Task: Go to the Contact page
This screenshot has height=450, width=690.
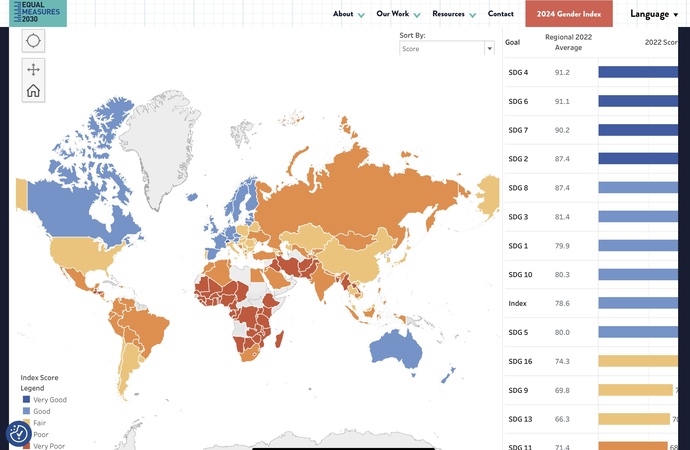Action: (501, 14)
